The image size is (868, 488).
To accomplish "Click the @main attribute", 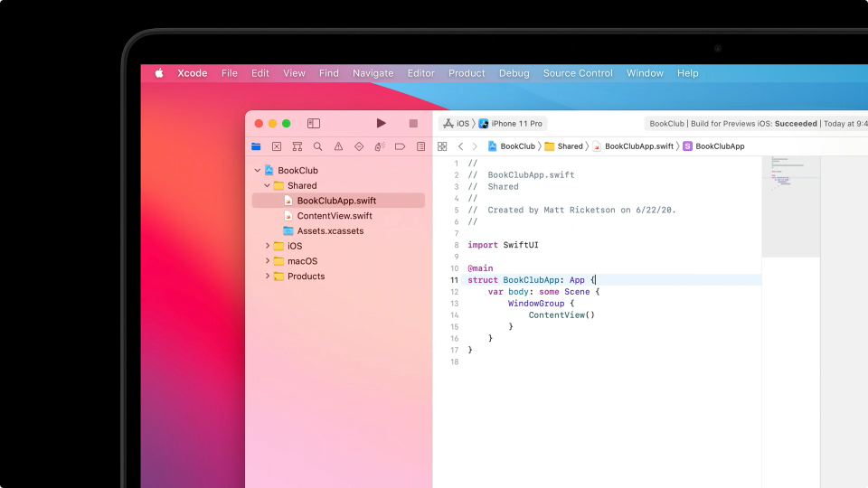I will coord(480,268).
